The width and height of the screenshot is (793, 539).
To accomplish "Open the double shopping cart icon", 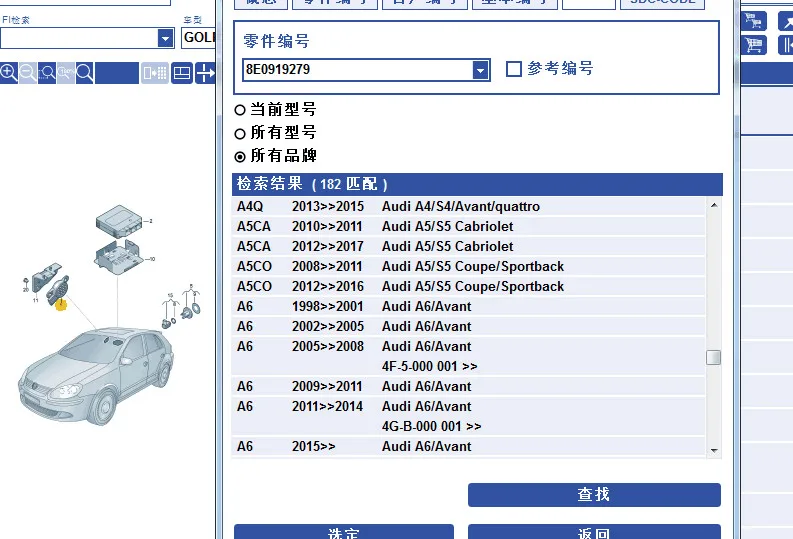I will (x=754, y=21).
